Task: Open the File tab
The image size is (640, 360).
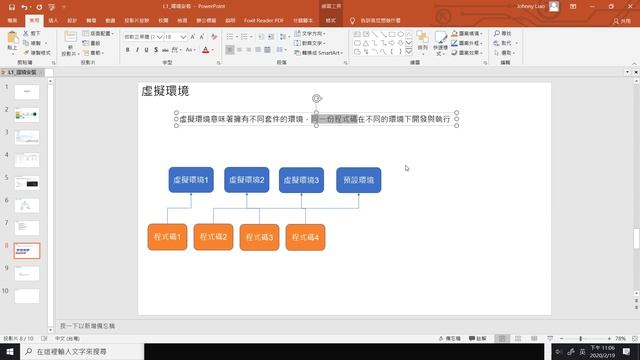Action: 12,20
